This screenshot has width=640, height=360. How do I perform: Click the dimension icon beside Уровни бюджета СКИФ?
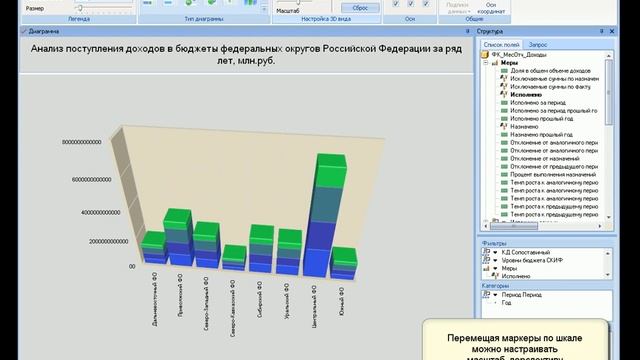tap(486, 260)
